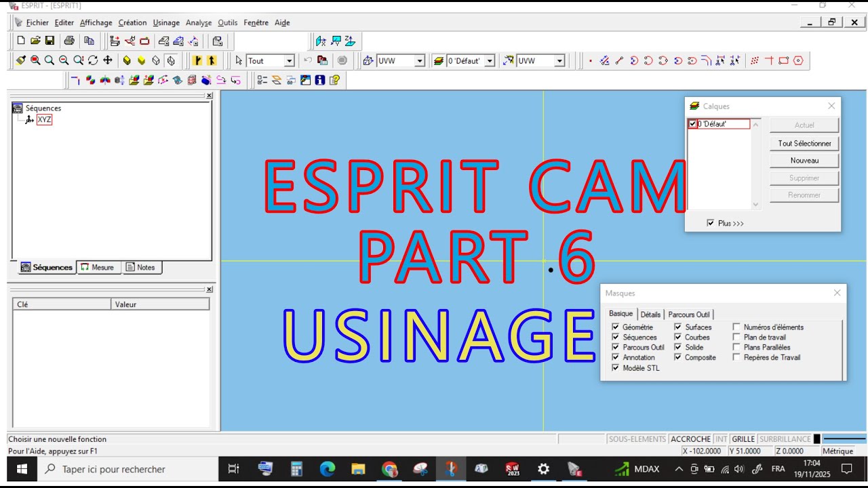Switch to the Détails tab in Masques
The height and width of the screenshot is (488, 868).
(x=650, y=314)
